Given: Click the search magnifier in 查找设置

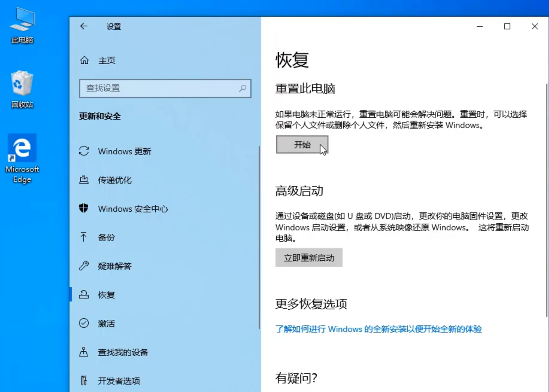Looking at the screenshot, I should (x=242, y=89).
